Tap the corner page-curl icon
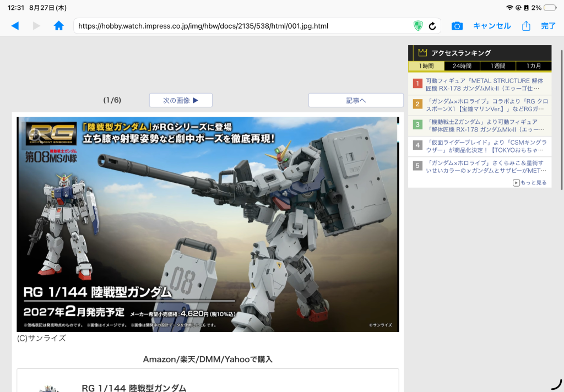 [556, 384]
